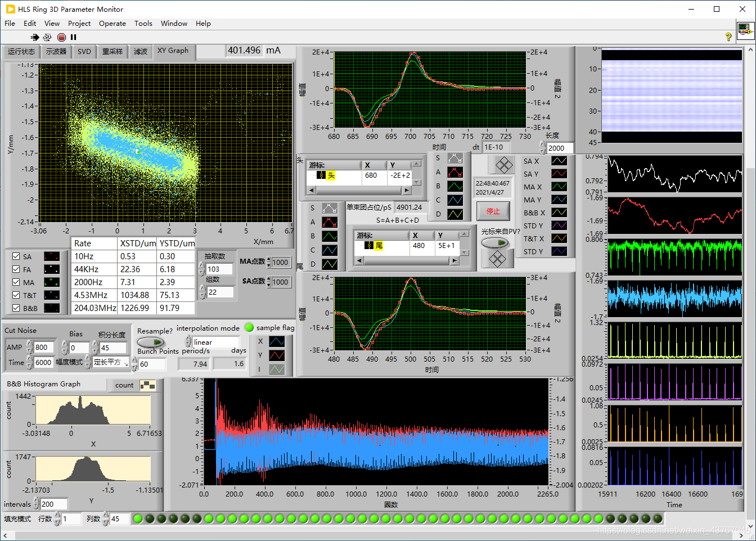Click the Run arrow toolbar icon
The image size is (756, 541).
(x=35, y=37)
